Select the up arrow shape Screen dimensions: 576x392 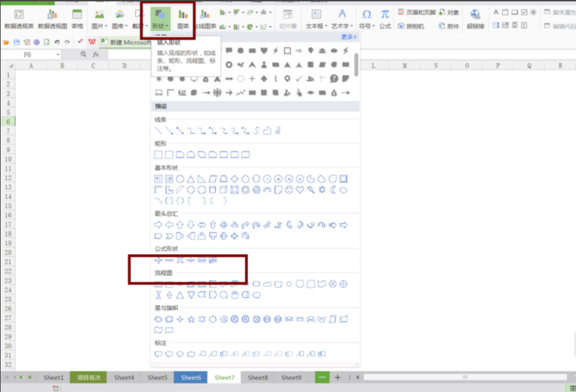click(x=179, y=225)
